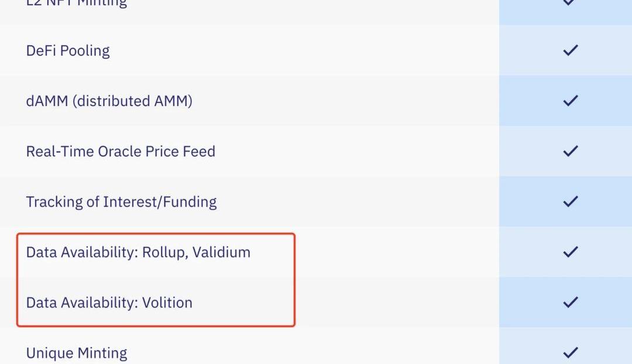The width and height of the screenshot is (632, 364).
Task: Select the Real-Time Oracle Price Feed checkmark
Action: 570,152
